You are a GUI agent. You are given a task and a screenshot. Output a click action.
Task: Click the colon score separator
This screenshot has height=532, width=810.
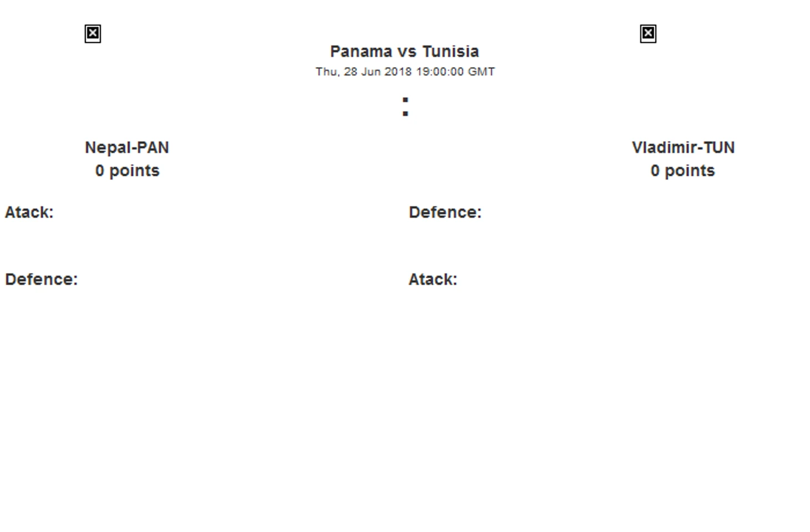[x=405, y=107]
